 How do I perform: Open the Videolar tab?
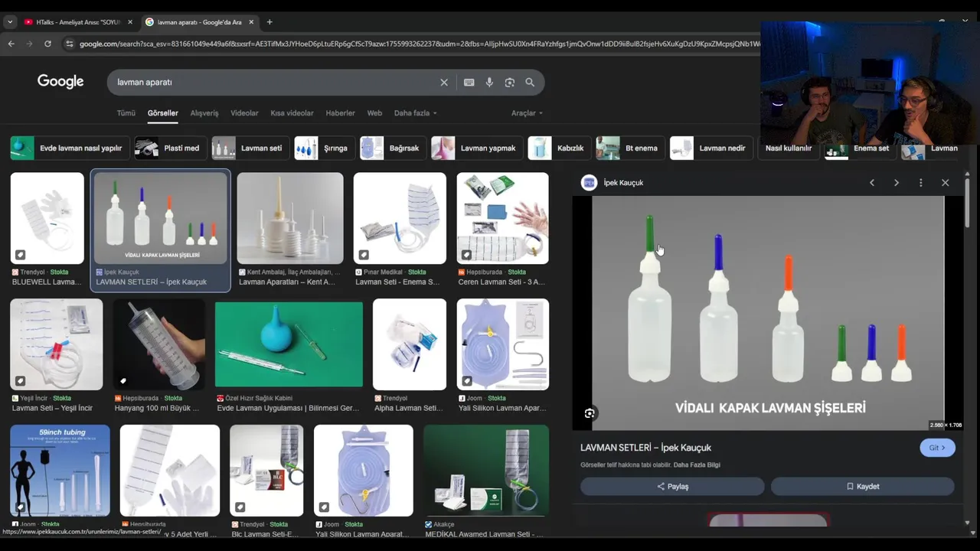(244, 113)
